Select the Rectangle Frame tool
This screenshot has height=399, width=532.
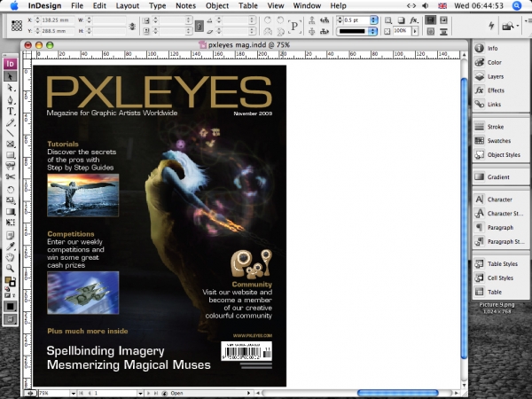coord(10,145)
